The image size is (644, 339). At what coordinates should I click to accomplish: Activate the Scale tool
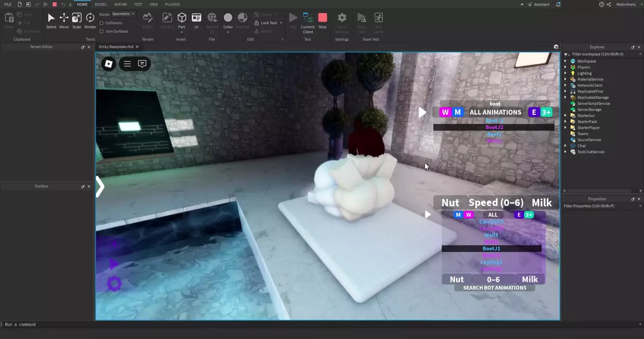pos(77,20)
